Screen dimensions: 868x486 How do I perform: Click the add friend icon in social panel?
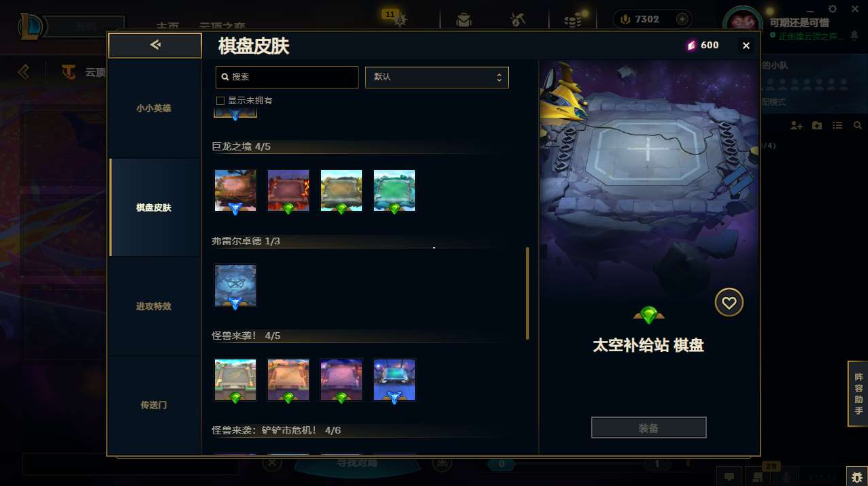point(797,125)
